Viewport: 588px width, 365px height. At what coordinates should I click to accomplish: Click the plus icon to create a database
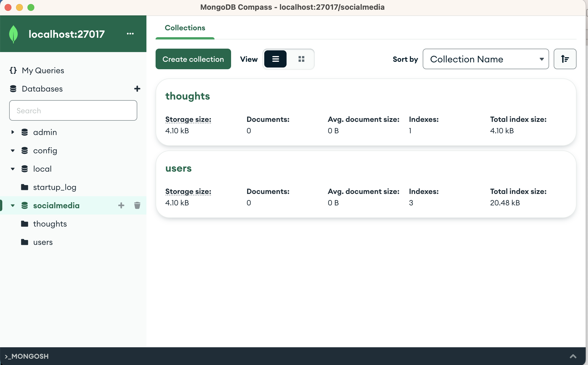point(137,89)
